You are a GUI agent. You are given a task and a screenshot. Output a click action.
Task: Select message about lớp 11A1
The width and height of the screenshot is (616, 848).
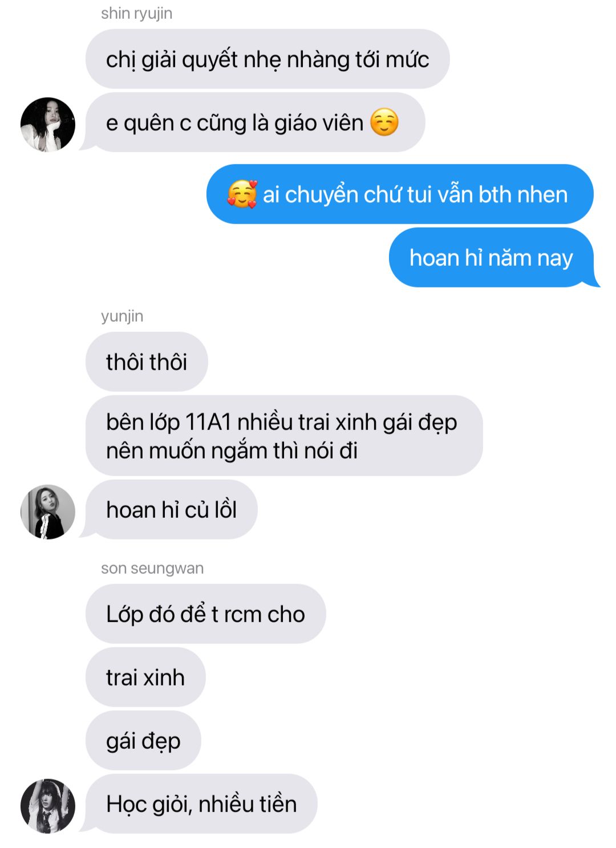pos(284,436)
